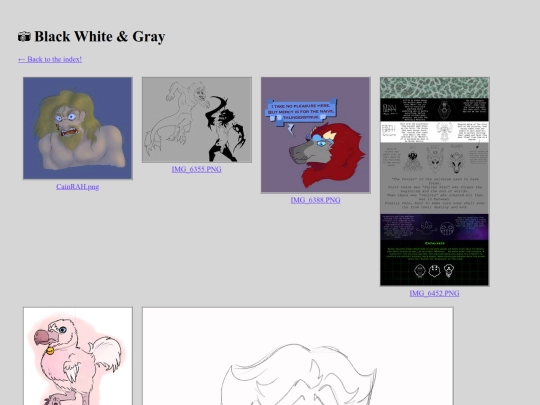The width and height of the screenshot is (540, 405).
Task: View the red-maned wolf thumbnail
Action: pyautogui.click(x=315, y=135)
